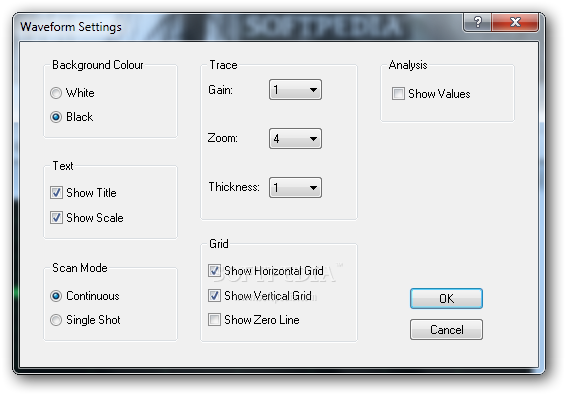The image size is (566, 395).
Task: Confirm settings with the OK button
Action: (x=446, y=299)
